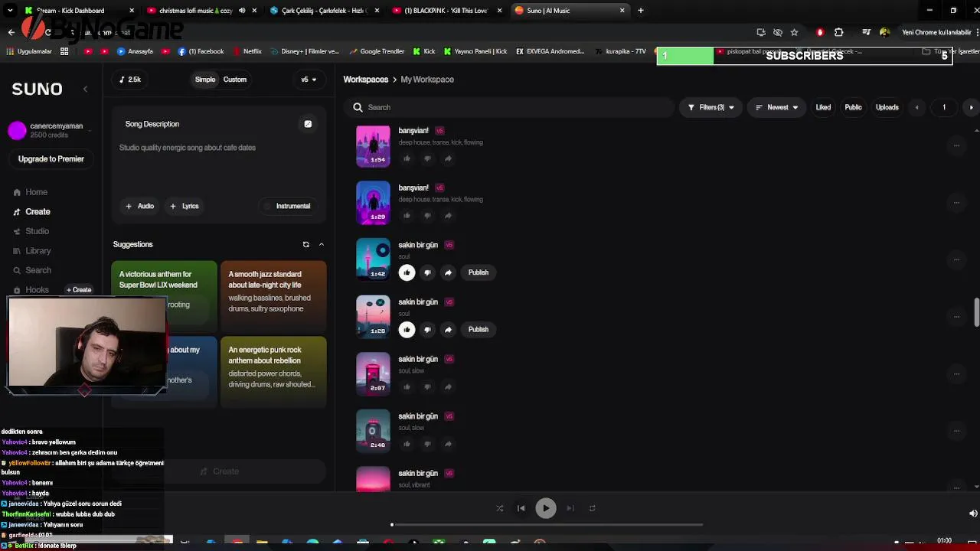Switch to the Çark Çekiliş browser tab
Screen dimensions: 980x551
click(x=325, y=11)
